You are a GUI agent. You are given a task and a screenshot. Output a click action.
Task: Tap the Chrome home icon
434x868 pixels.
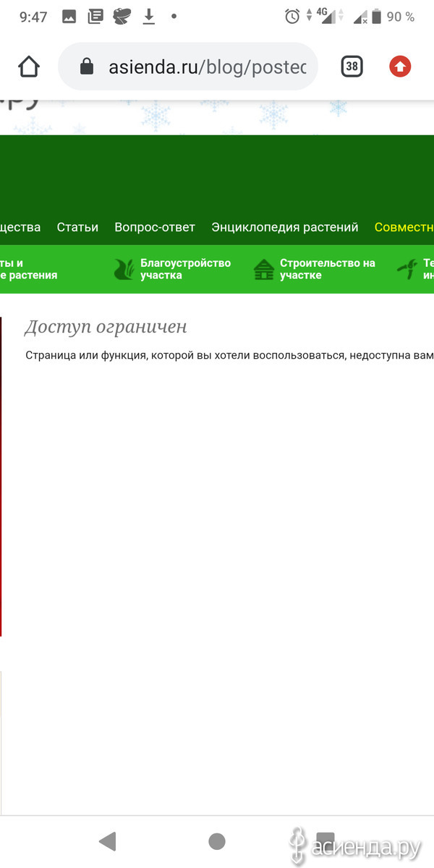[29, 67]
